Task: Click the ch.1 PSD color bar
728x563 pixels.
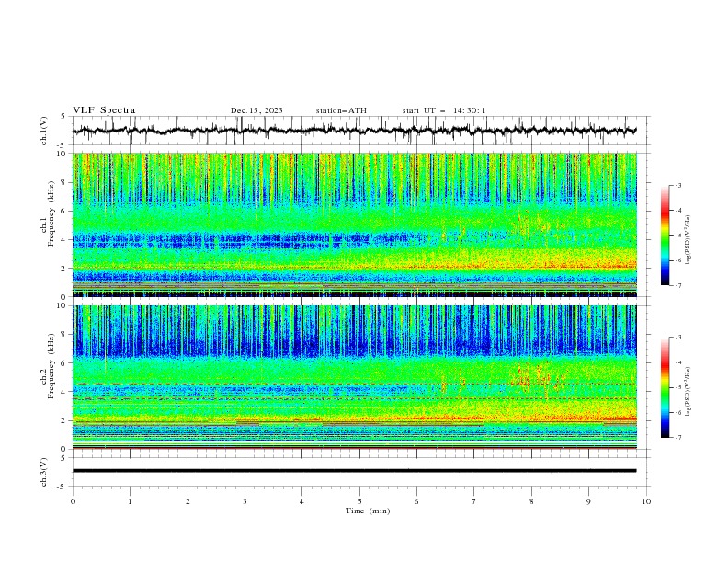Action: coord(665,236)
